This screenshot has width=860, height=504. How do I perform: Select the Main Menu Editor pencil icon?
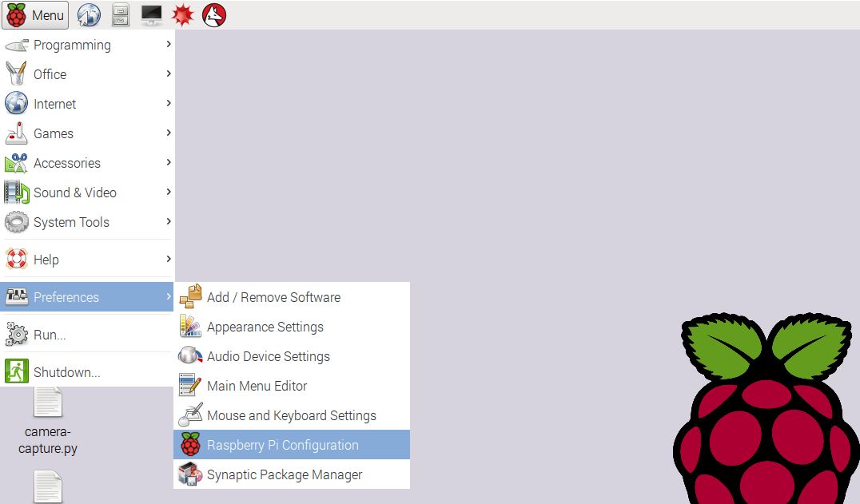190,386
